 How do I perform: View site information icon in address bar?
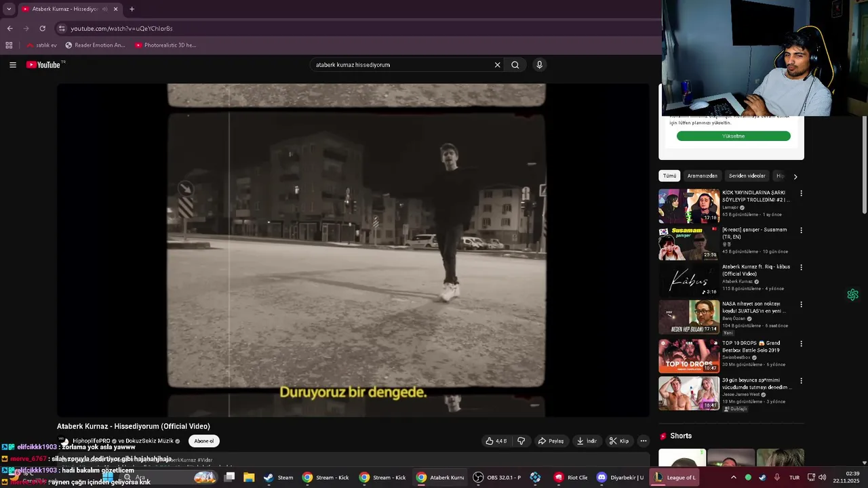coord(62,28)
